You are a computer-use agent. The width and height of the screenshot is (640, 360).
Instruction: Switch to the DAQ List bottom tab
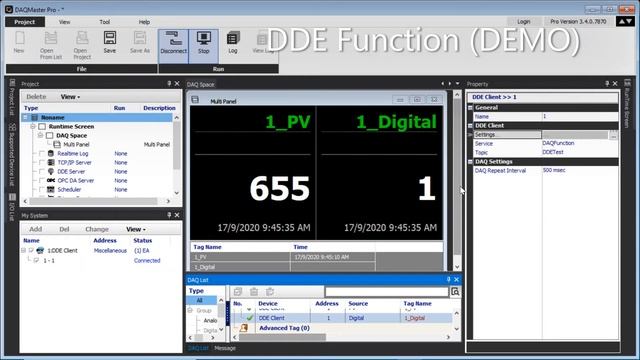coord(198,348)
